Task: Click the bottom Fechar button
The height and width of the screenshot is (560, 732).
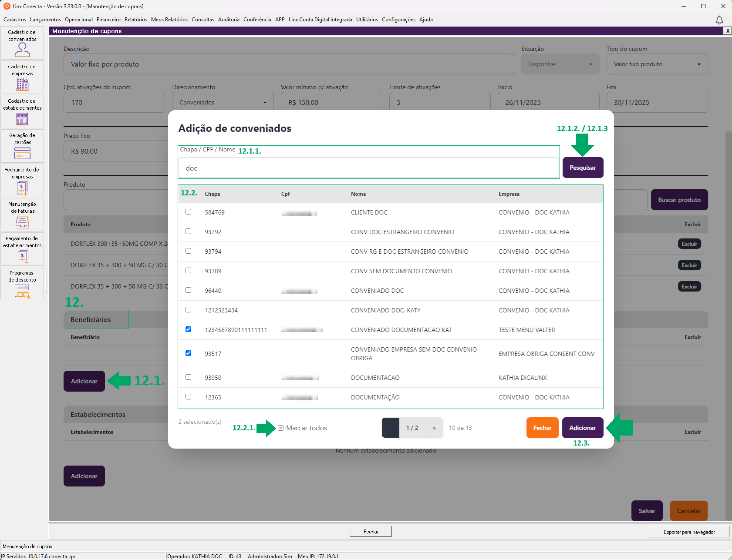Action: (371, 531)
